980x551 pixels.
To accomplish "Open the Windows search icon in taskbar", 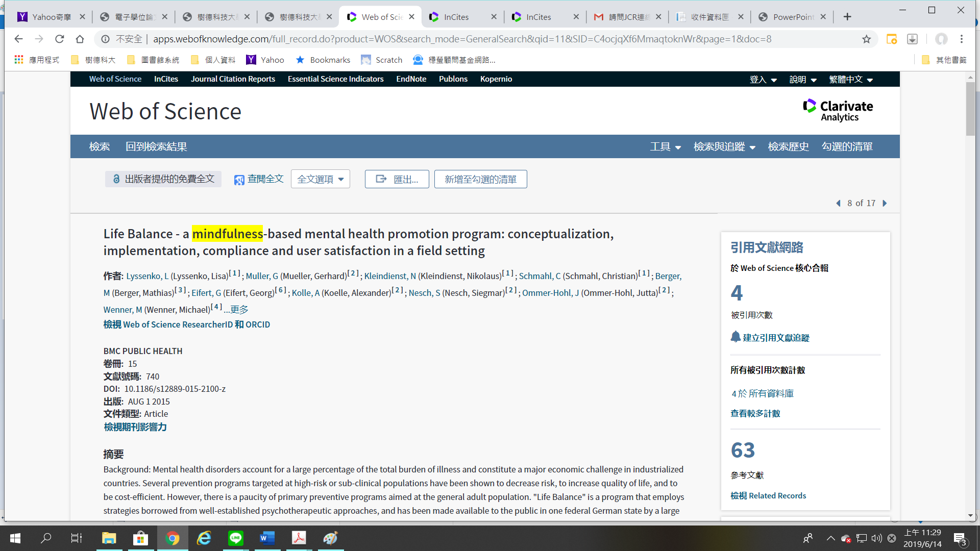I will click(46, 538).
